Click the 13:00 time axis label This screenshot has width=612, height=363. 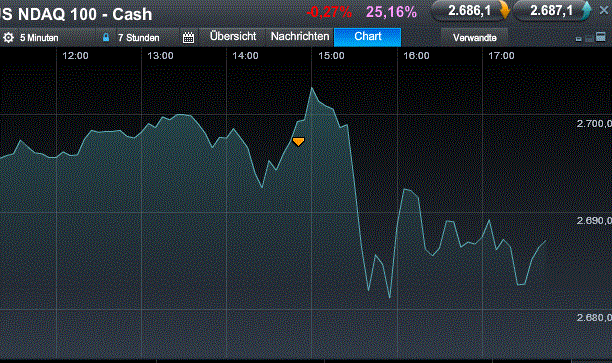point(160,56)
